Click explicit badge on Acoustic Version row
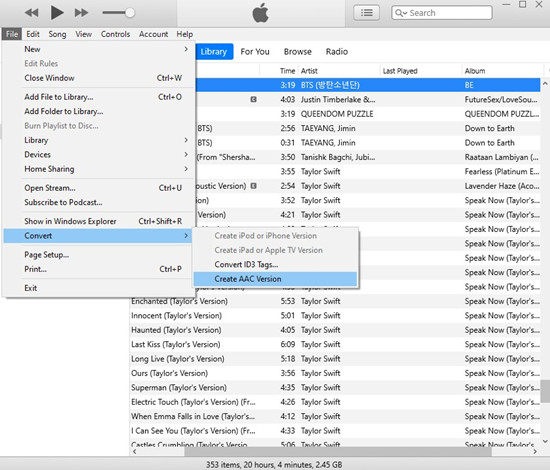Viewport: 550px width, 470px height. 254,186
